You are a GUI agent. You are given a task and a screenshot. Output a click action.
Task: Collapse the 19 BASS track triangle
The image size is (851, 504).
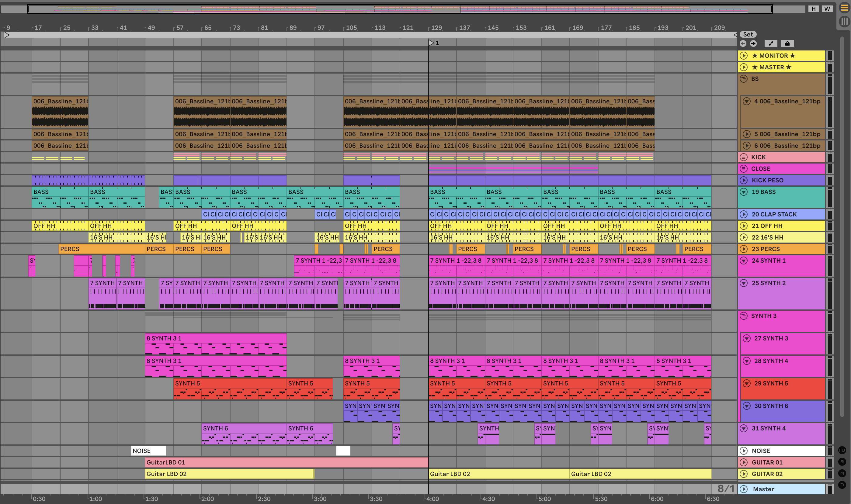pyautogui.click(x=744, y=192)
